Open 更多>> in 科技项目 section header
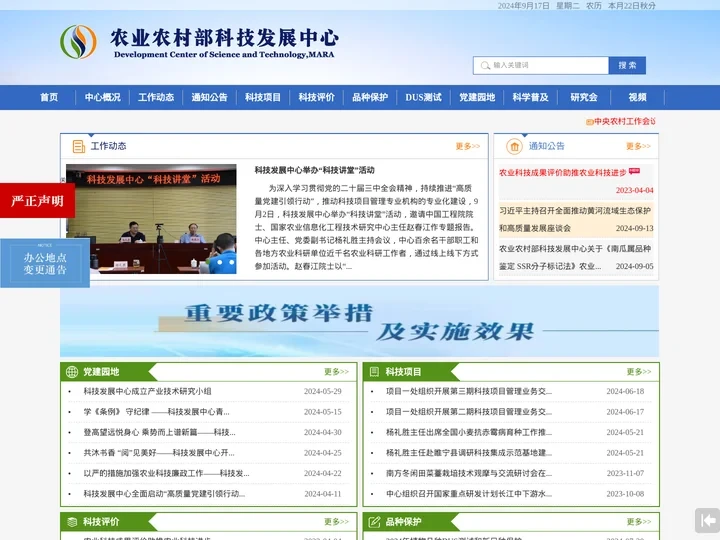This screenshot has height=540, width=720. coord(639,372)
